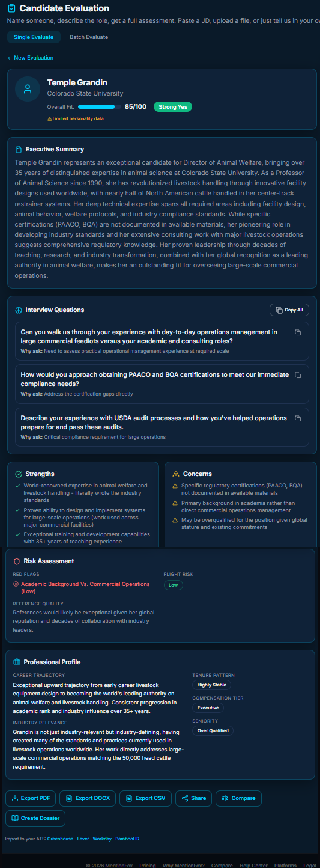Share this candidate evaluation
This screenshot has height=868, width=320.
(193, 798)
